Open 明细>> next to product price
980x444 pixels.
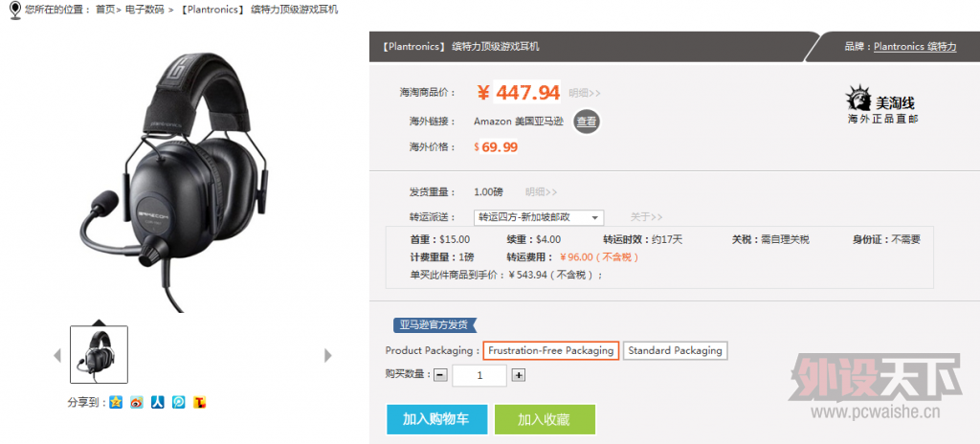pos(585,93)
